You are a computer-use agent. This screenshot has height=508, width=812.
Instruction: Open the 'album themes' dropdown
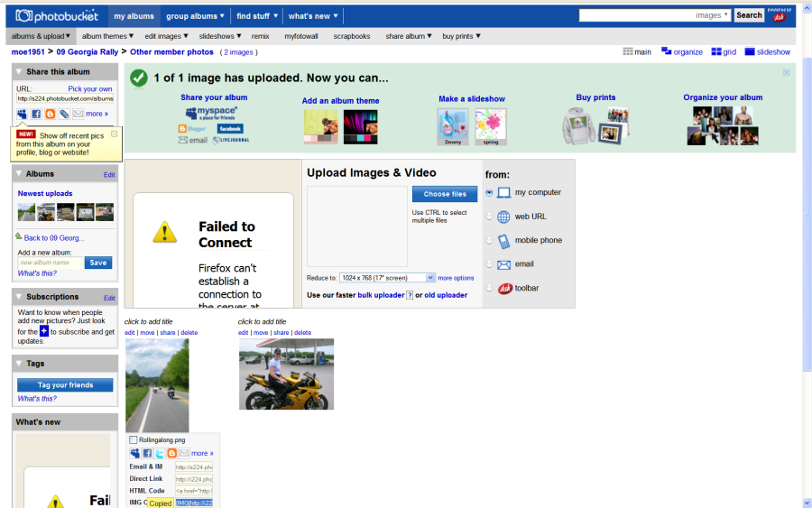click(107, 36)
